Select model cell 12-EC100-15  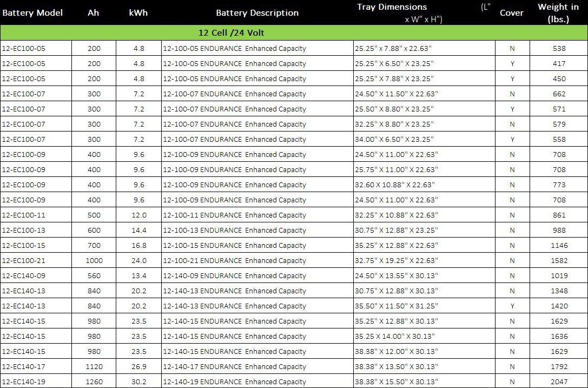(36, 245)
